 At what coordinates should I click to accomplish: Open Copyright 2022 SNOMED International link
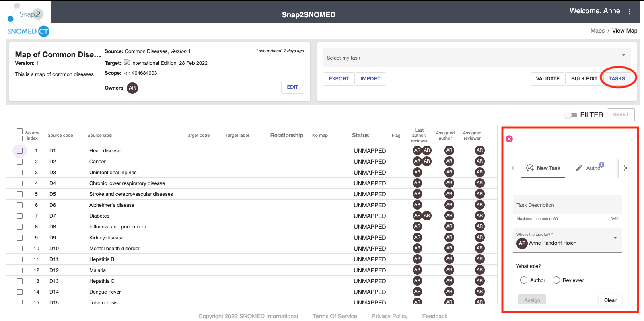(248, 316)
